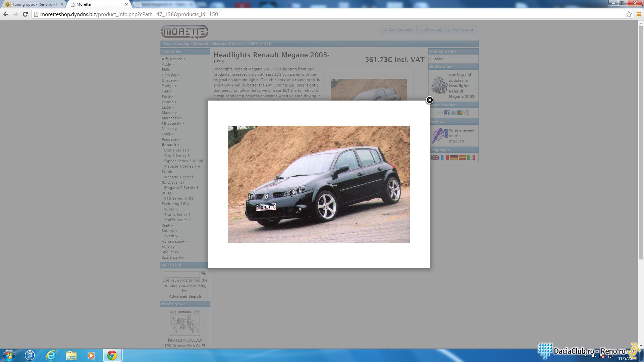Screen dimensions: 644x362
Task: Go back in Chrome history
Action: pyautogui.click(x=6, y=14)
